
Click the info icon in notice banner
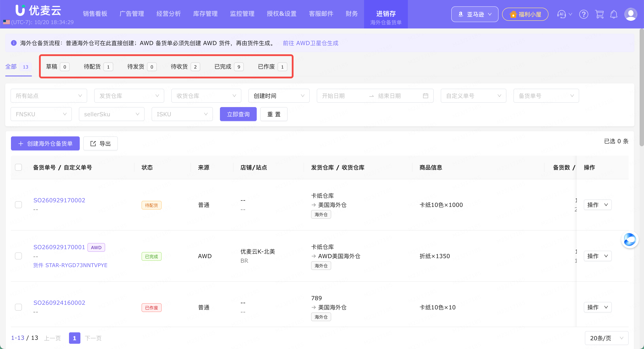[14, 43]
